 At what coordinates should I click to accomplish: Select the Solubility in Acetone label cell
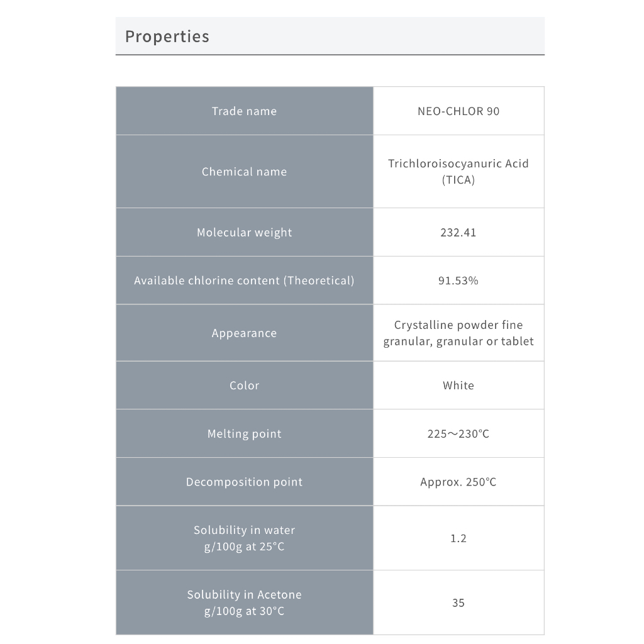(245, 602)
